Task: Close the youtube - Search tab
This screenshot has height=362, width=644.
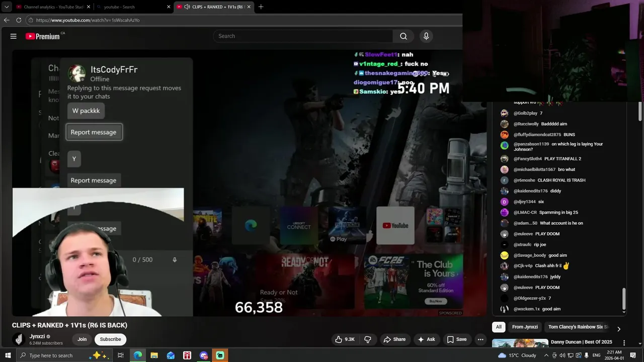Action: point(169,7)
